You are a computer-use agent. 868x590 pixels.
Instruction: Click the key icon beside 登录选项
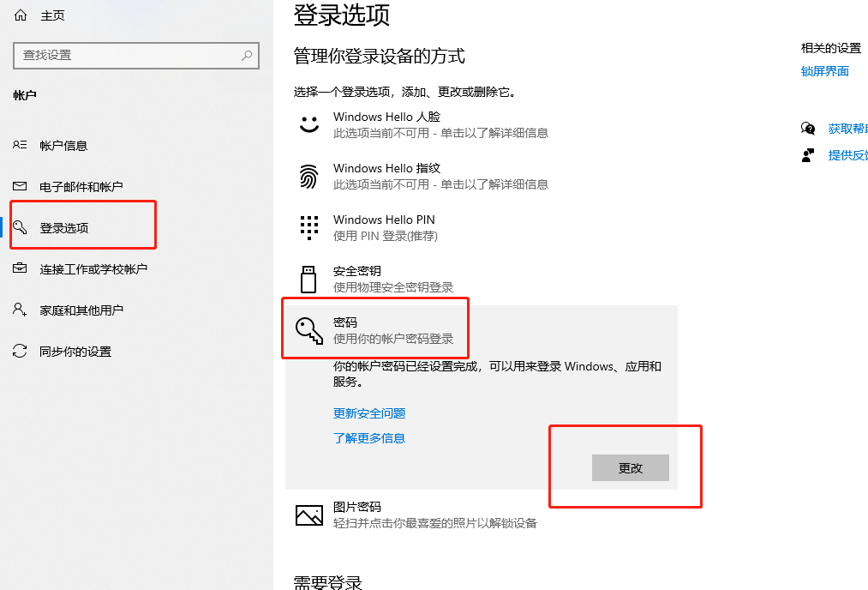pos(20,226)
